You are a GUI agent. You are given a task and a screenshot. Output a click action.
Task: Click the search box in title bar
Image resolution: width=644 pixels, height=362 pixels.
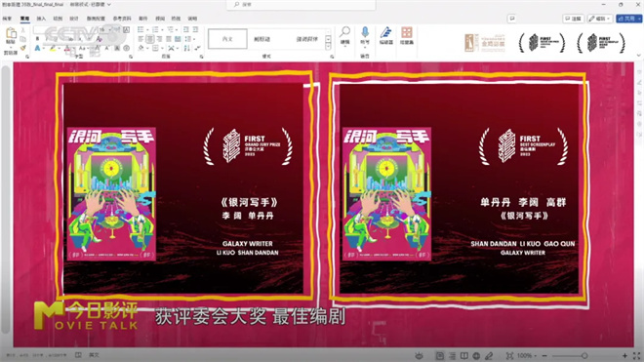pyautogui.click(x=302, y=5)
